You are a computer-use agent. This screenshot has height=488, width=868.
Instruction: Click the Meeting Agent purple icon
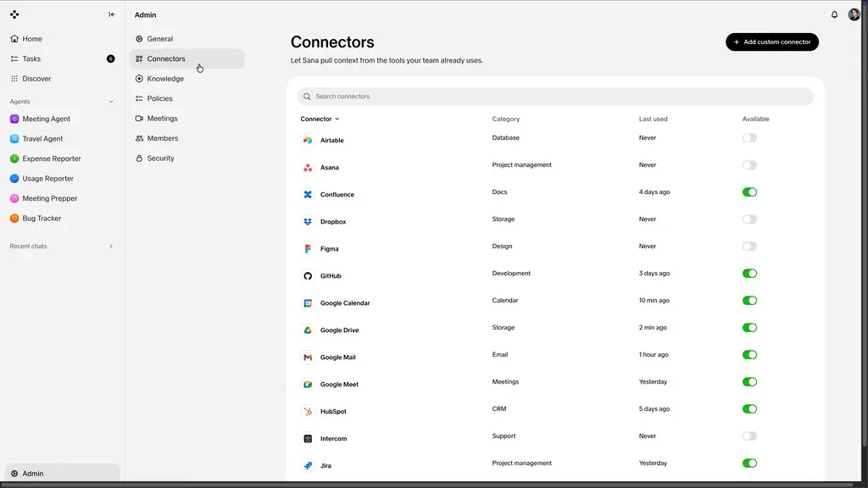tap(14, 119)
